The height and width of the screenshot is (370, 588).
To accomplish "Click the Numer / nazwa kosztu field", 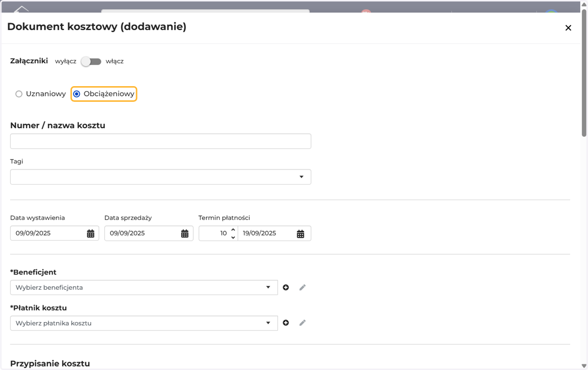I will [161, 141].
